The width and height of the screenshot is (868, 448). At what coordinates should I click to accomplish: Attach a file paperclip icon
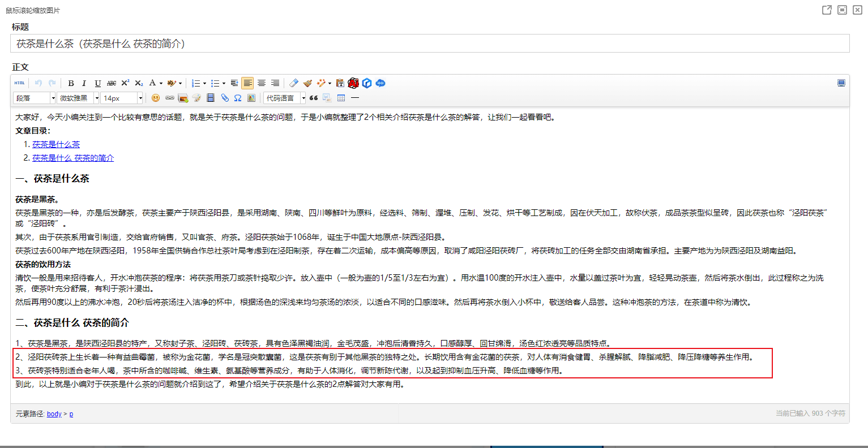click(224, 98)
